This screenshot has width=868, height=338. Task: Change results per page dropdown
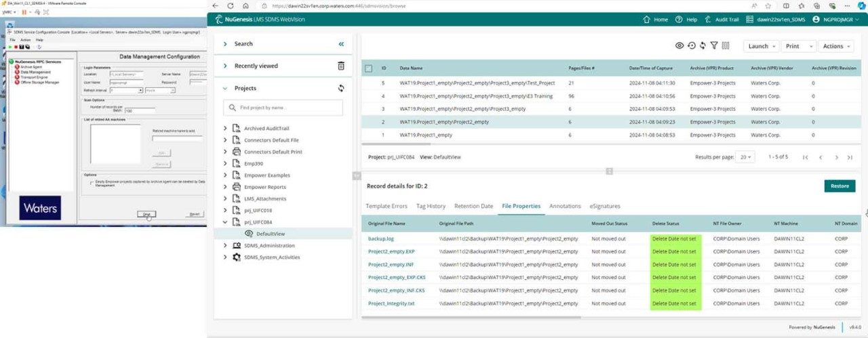point(745,157)
